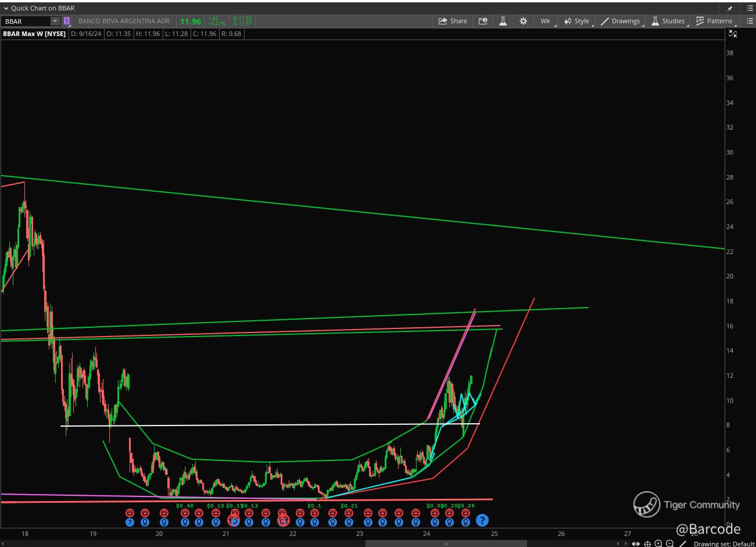Open the Drawings menu
The height and width of the screenshot is (547, 756).
tap(621, 21)
